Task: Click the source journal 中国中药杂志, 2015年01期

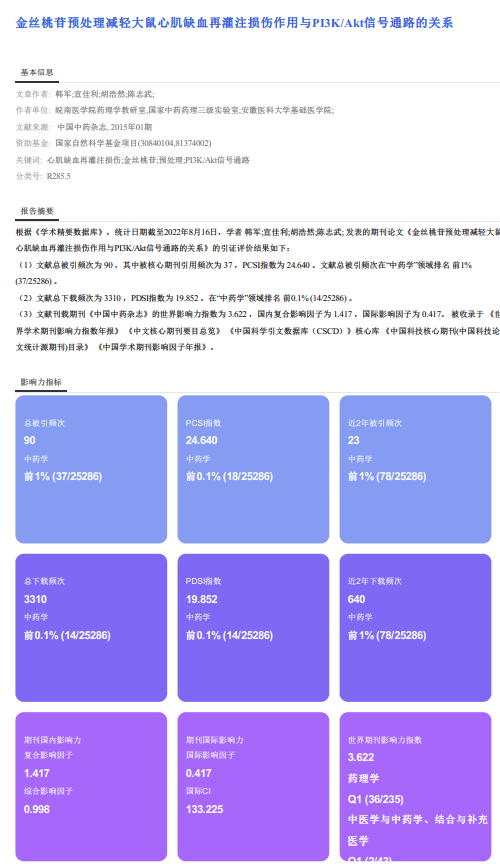Action: pyautogui.click(x=105, y=127)
